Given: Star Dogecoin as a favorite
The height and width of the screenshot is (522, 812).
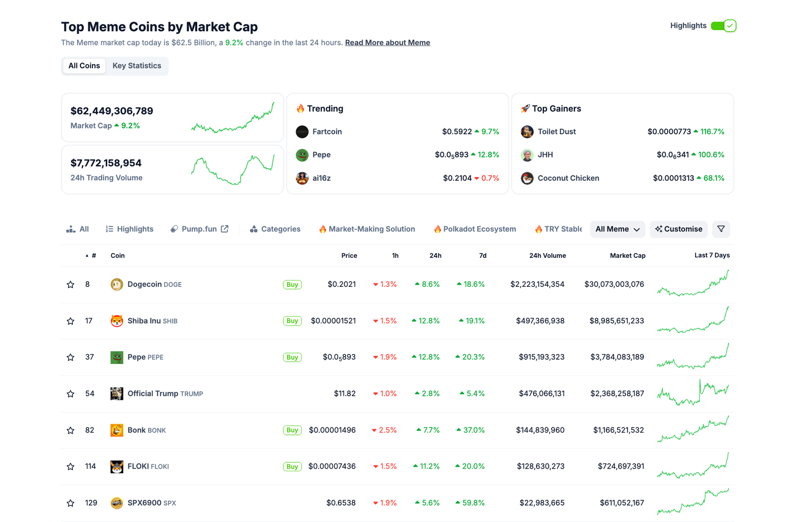Looking at the screenshot, I should coord(70,284).
